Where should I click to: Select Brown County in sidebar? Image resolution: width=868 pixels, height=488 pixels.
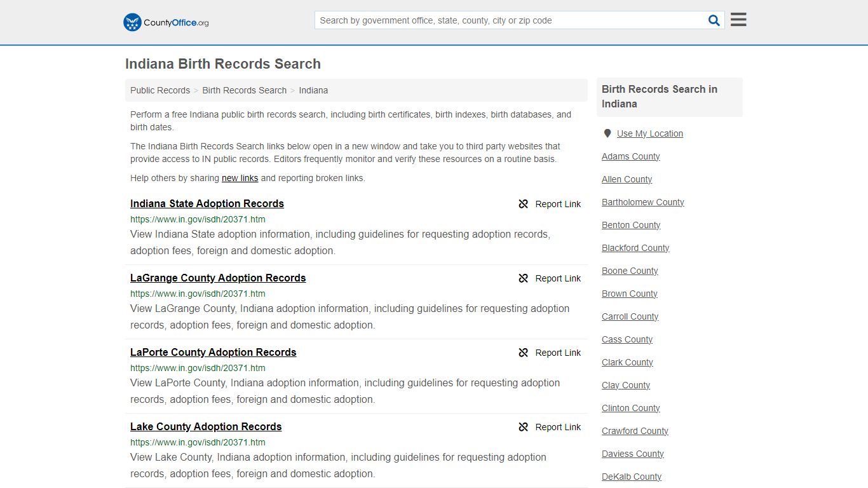tap(630, 294)
